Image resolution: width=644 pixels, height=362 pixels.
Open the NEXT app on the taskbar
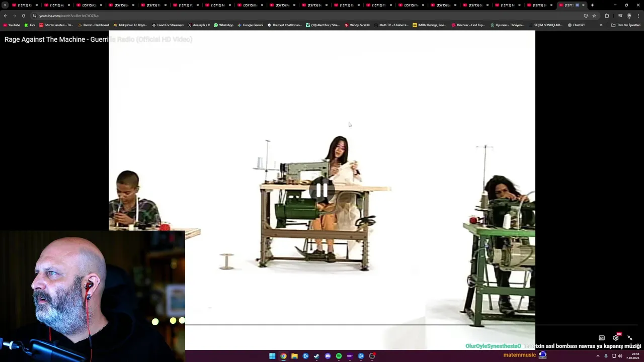350,356
